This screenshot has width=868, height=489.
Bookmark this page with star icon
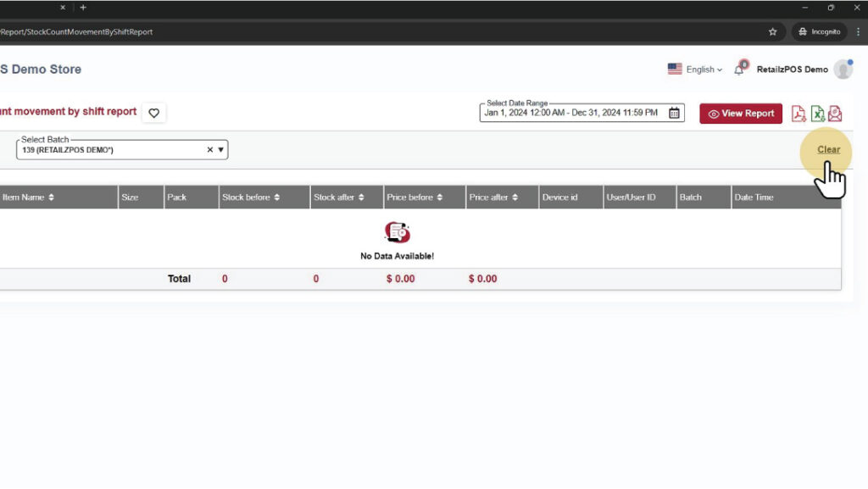pyautogui.click(x=772, y=32)
